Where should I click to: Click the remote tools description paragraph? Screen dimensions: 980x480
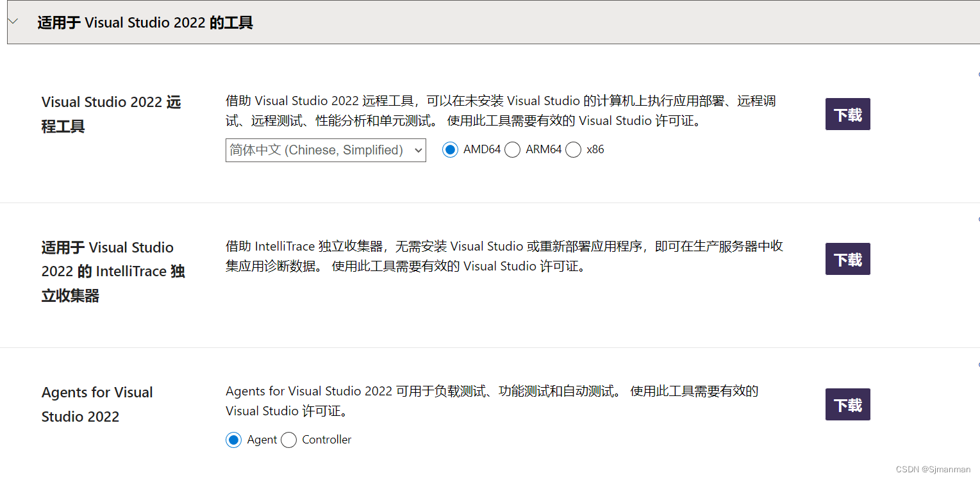[x=501, y=111]
